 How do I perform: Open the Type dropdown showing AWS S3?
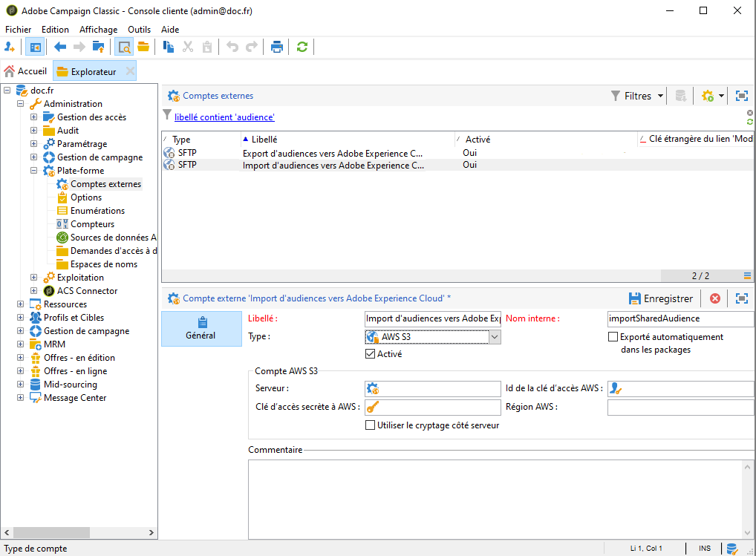(x=494, y=337)
